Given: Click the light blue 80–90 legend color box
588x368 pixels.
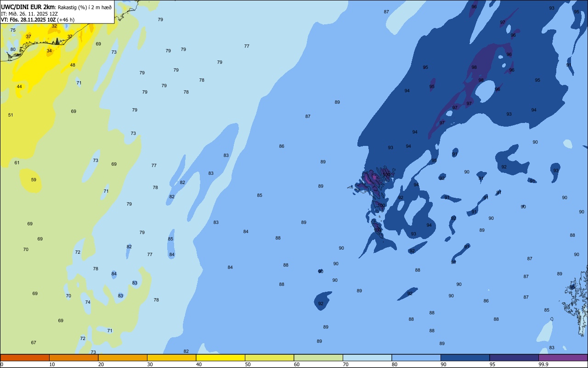Looking at the screenshot, I should click(x=416, y=357).
